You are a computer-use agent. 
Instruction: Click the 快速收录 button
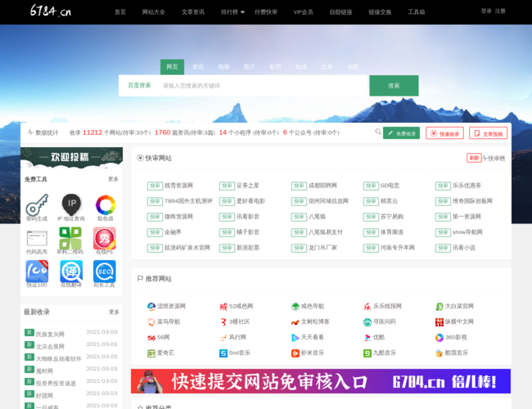(x=444, y=133)
